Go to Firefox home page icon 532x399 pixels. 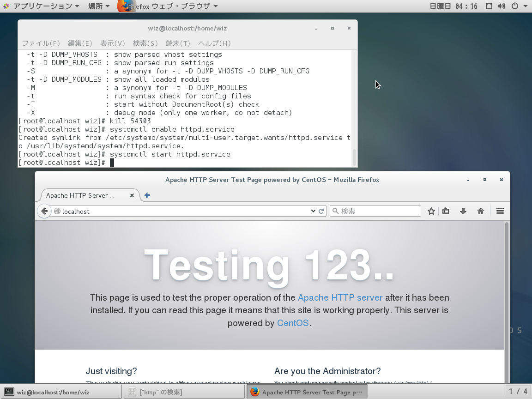(481, 211)
